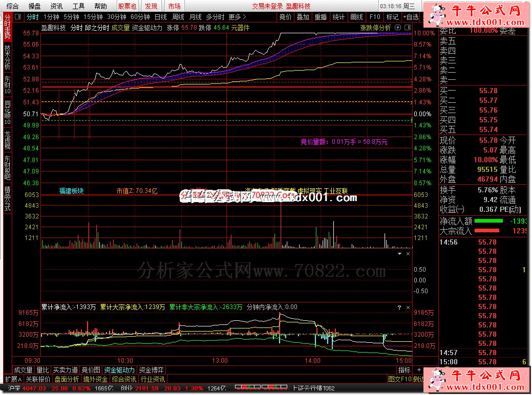This screenshot has width=532, height=395.
Task: Select 同花顺10 in left sidebar
Action: [x=8, y=112]
